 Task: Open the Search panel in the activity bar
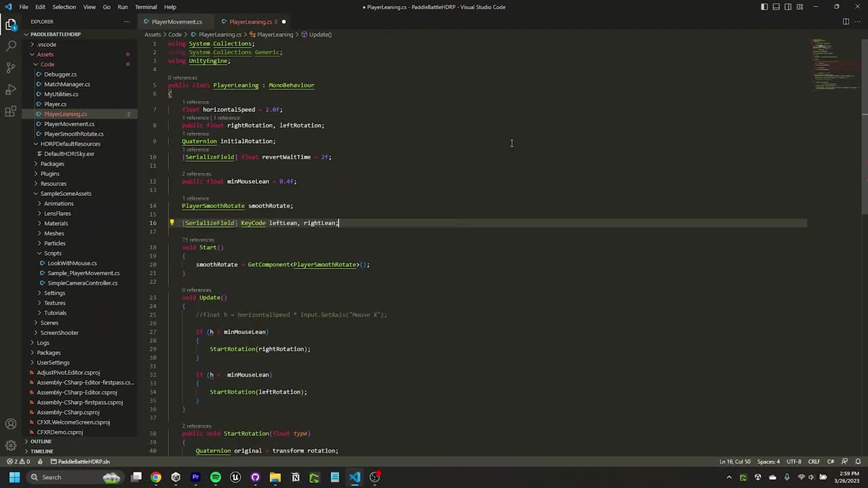point(10,46)
